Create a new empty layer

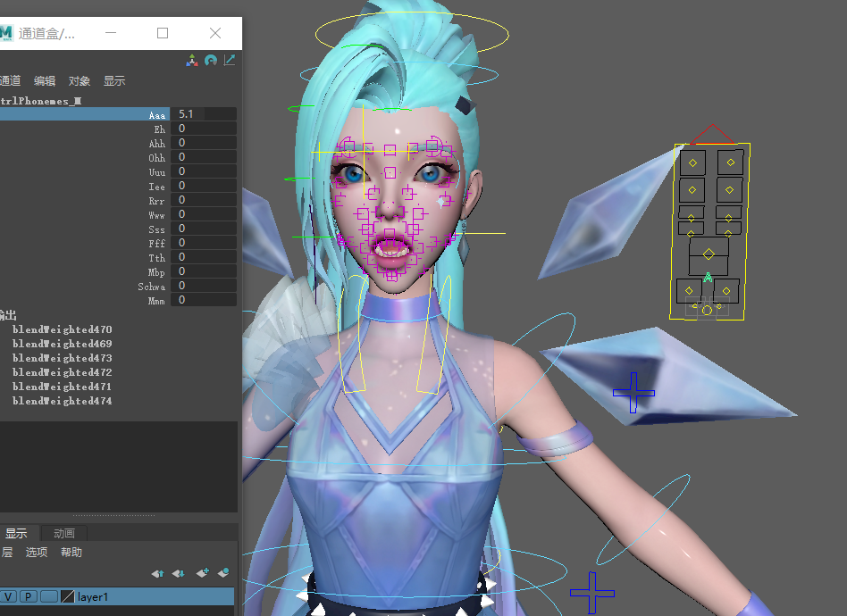[202, 573]
